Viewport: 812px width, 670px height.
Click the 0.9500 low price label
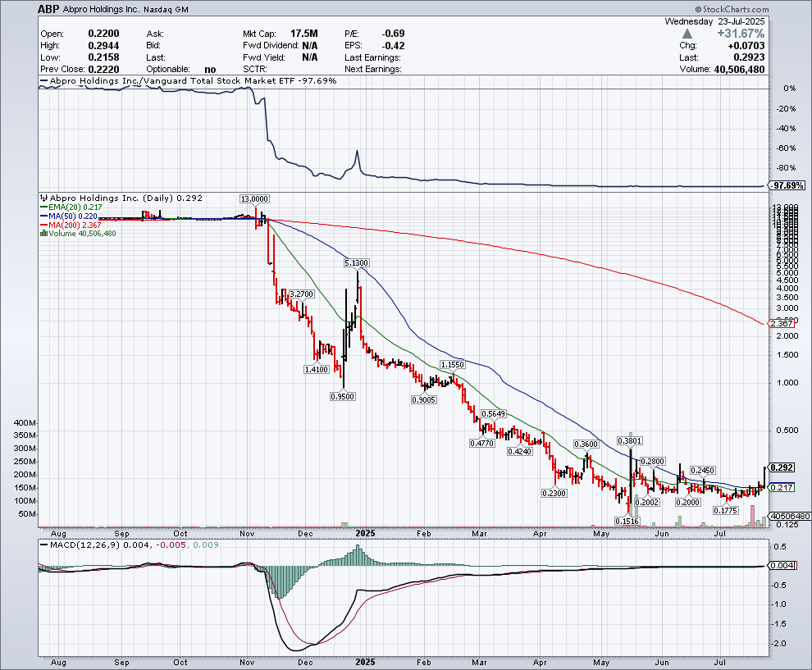pos(342,397)
